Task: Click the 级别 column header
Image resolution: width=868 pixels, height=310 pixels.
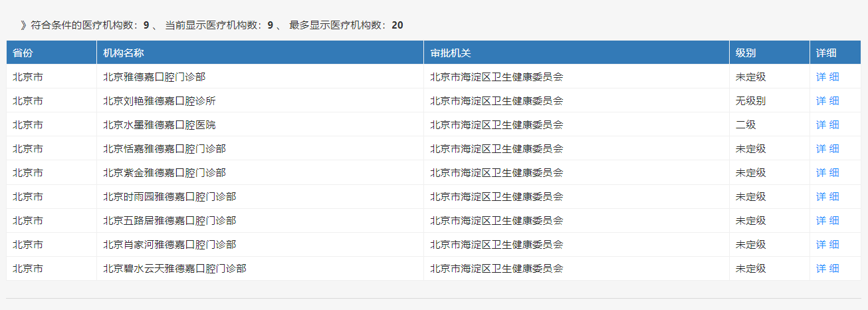Action: [x=770, y=53]
